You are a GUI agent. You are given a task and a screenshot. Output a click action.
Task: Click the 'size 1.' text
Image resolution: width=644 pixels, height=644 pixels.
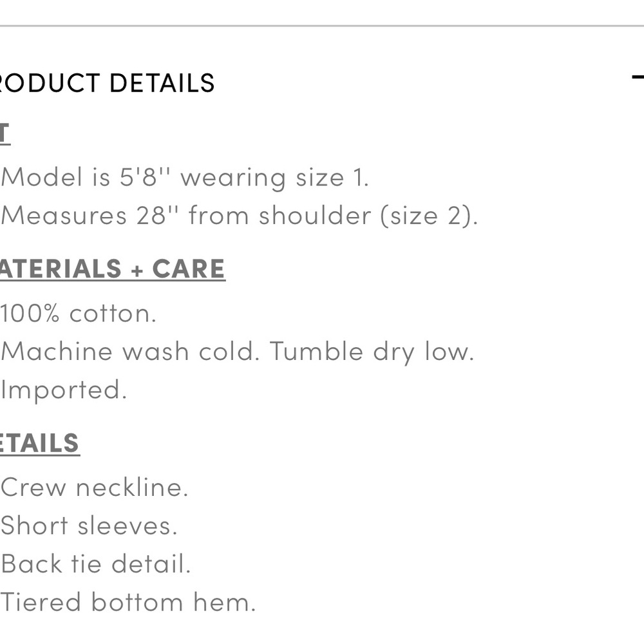[x=332, y=178]
